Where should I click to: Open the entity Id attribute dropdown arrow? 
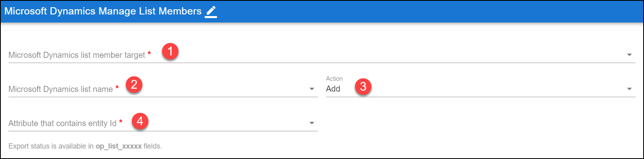click(x=312, y=123)
